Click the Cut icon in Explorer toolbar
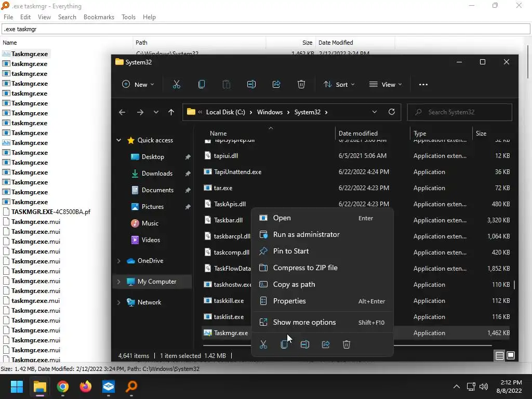Viewport: 532px width, 399px height. (x=177, y=85)
